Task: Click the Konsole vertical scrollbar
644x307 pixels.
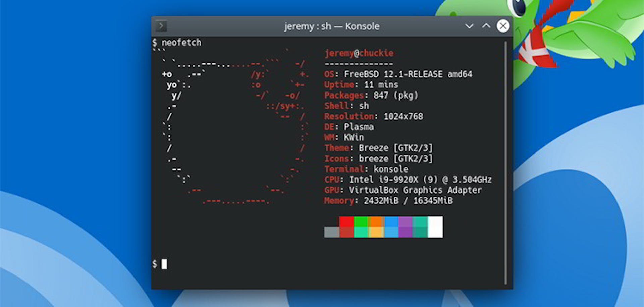Action: [505, 163]
